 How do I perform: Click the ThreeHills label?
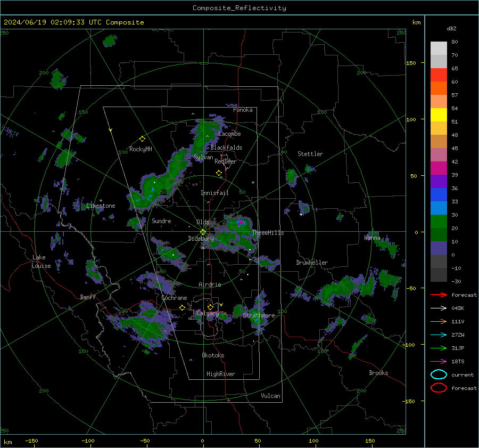pyautogui.click(x=268, y=233)
